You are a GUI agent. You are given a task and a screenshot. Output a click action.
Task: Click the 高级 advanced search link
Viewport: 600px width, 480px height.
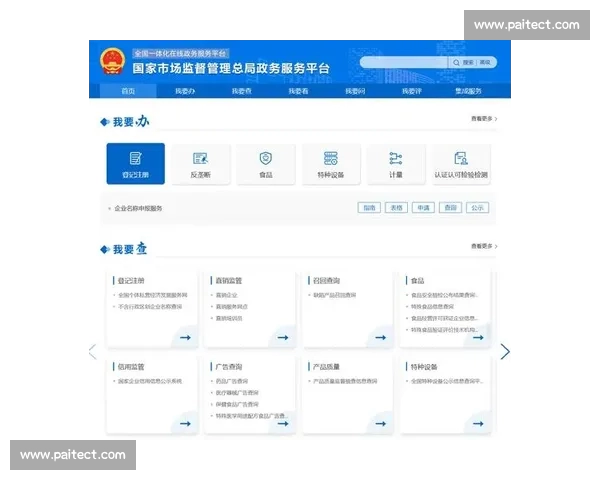(485, 62)
